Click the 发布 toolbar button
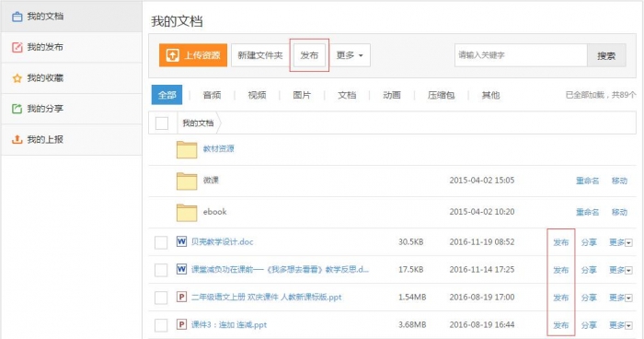 click(309, 55)
